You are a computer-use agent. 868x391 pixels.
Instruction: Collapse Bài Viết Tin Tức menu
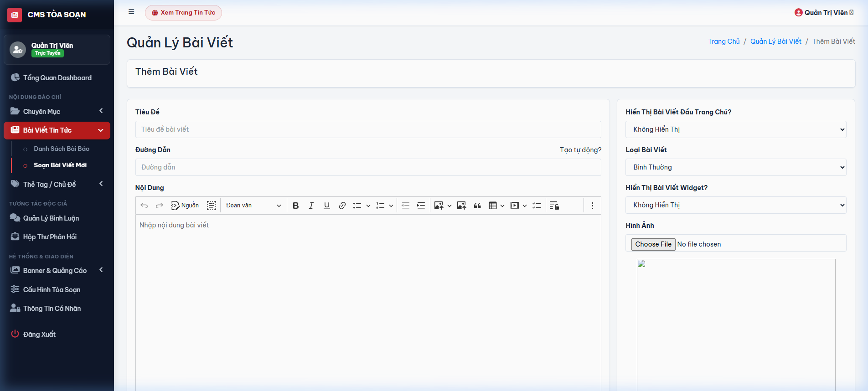(57, 130)
